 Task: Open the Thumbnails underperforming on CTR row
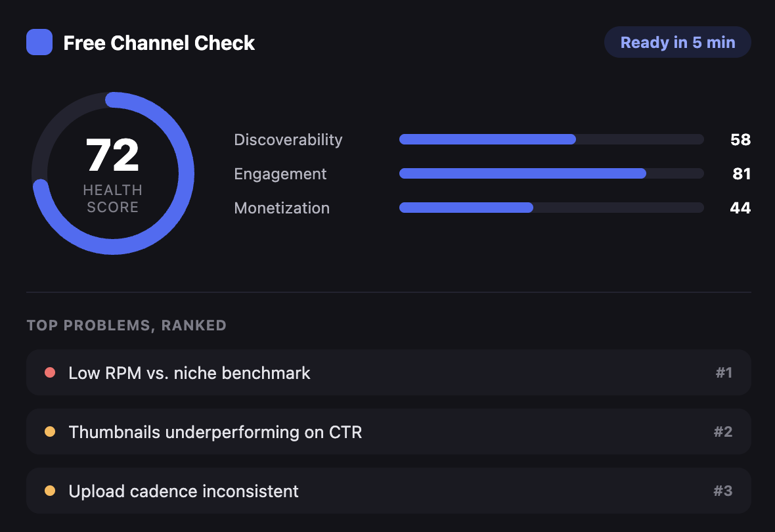pyautogui.click(x=389, y=432)
